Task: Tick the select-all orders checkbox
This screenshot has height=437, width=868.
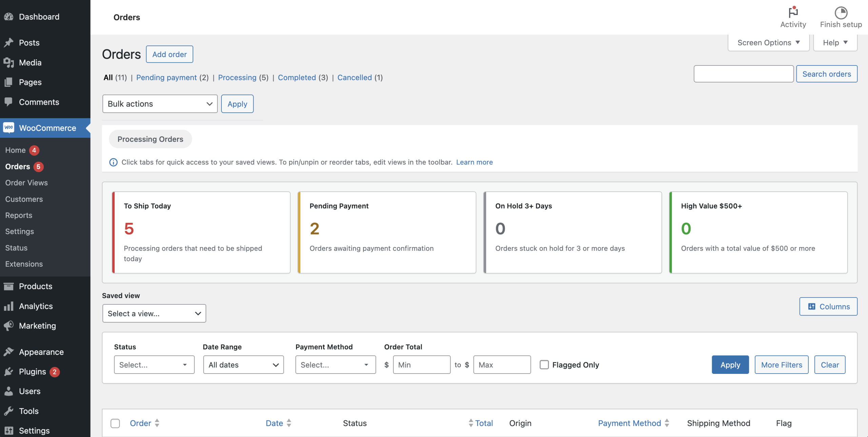Action: 115,423
